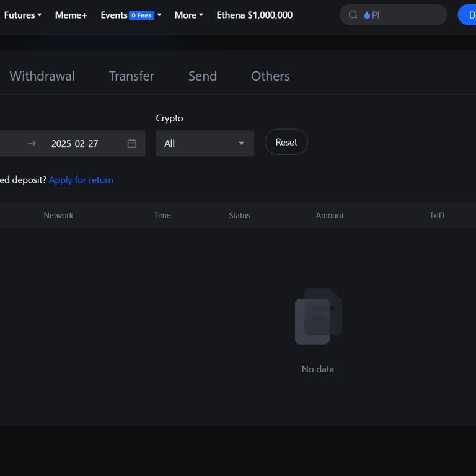Open Meme+ in the top navigation
The height and width of the screenshot is (476, 476).
coord(71,15)
